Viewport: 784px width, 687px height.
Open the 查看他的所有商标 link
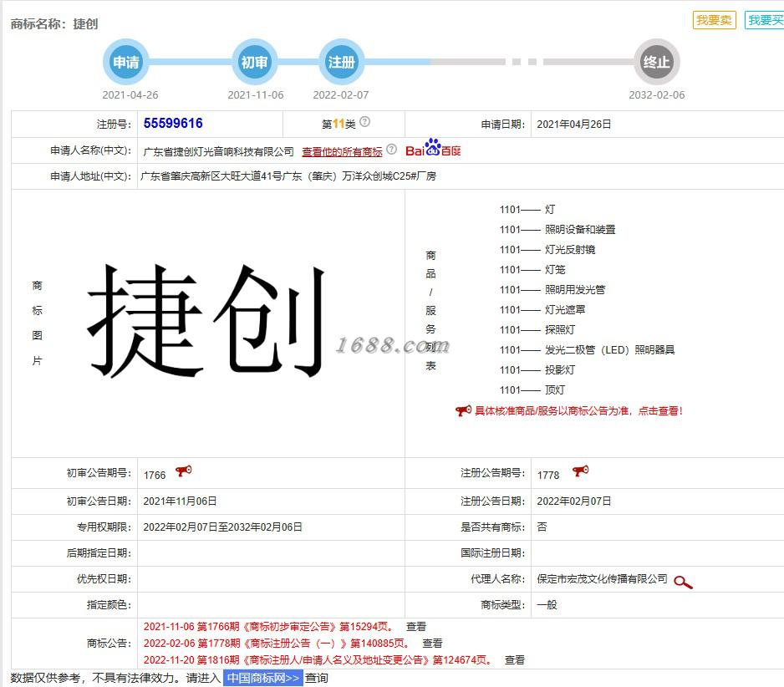point(342,151)
